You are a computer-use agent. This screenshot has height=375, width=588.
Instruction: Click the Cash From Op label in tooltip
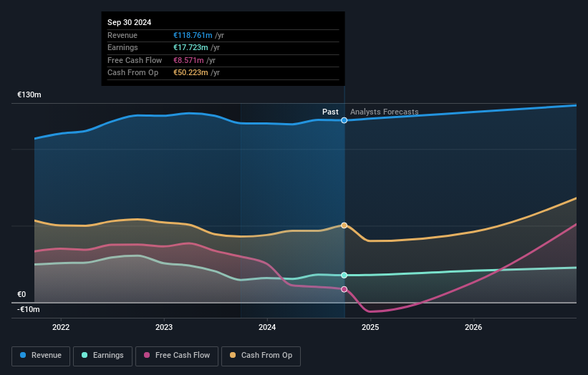(132, 73)
